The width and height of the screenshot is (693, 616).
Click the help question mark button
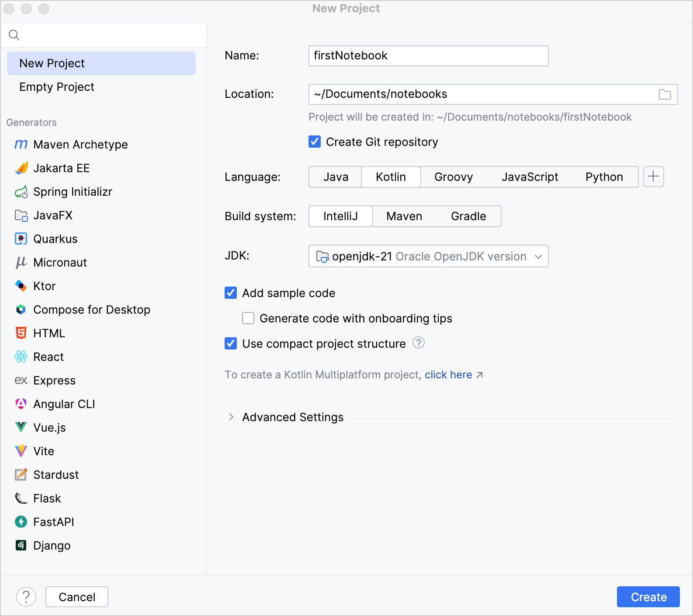coord(26,597)
